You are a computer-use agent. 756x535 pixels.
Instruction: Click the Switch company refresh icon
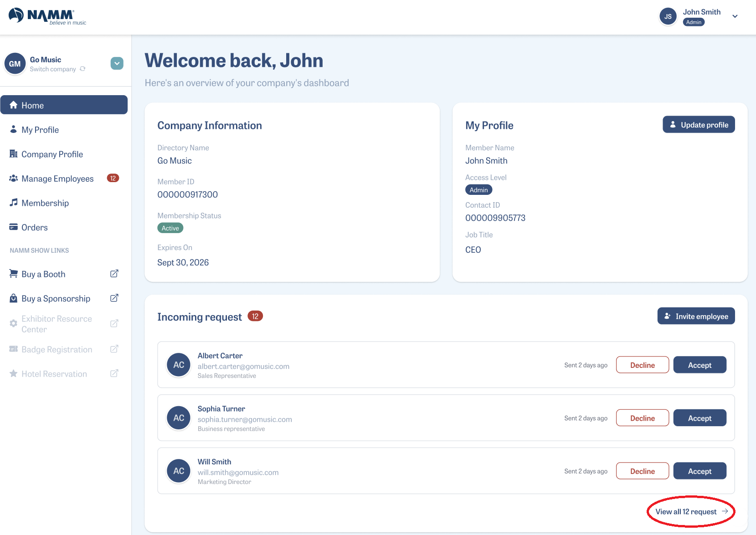tap(82, 69)
